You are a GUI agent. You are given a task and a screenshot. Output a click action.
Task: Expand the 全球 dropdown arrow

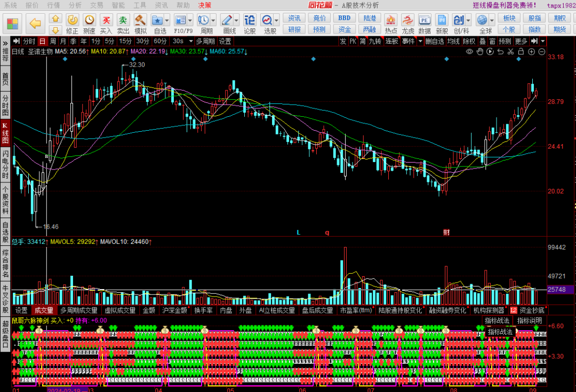(492, 21)
